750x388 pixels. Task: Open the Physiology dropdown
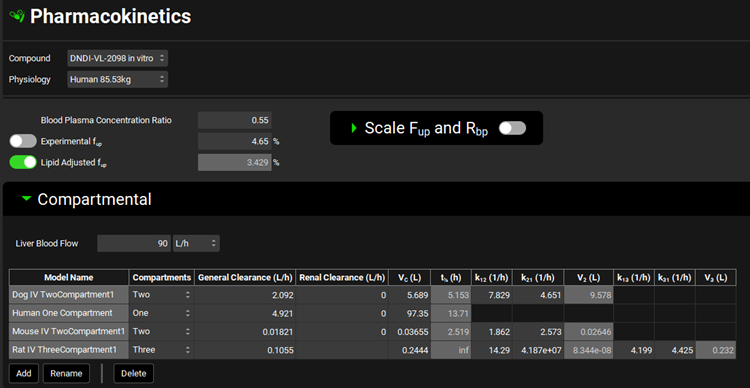[x=118, y=79]
